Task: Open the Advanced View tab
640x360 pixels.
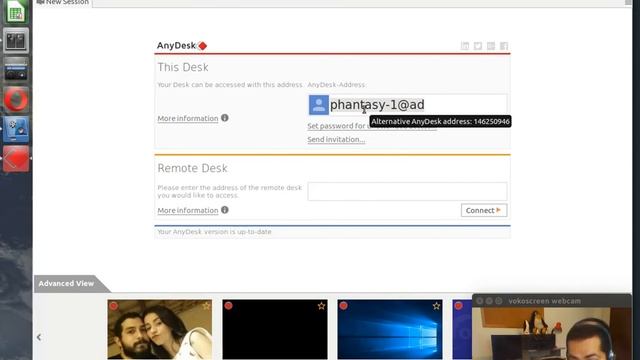Action: pyautogui.click(x=66, y=283)
